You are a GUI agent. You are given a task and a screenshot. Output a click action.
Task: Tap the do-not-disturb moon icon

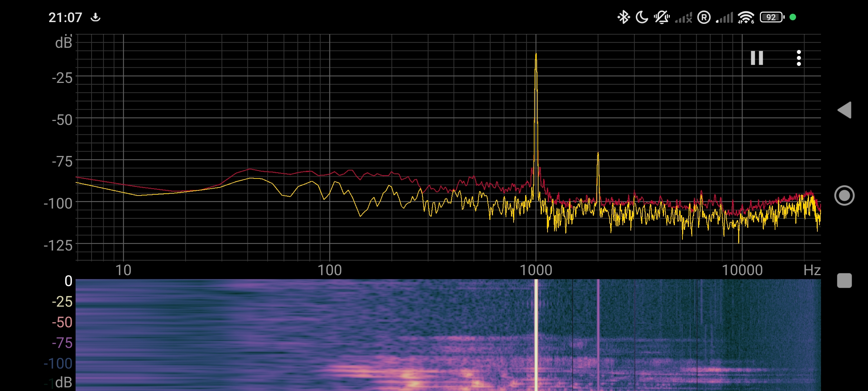tap(642, 17)
